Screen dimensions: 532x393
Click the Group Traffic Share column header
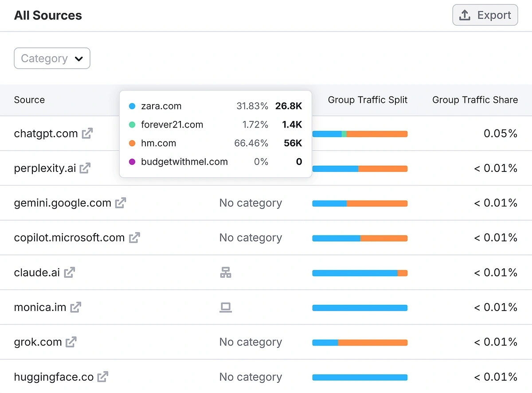pyautogui.click(x=475, y=100)
